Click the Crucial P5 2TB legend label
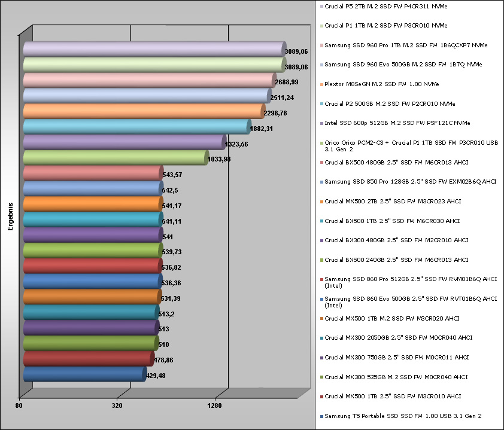Viewport: 504px width, 430px height. [x=385, y=7]
